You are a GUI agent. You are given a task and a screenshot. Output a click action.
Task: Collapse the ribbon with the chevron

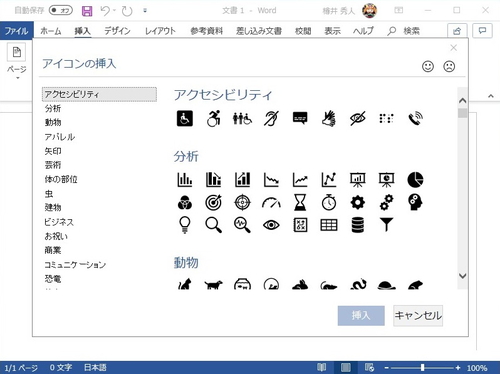(491, 96)
